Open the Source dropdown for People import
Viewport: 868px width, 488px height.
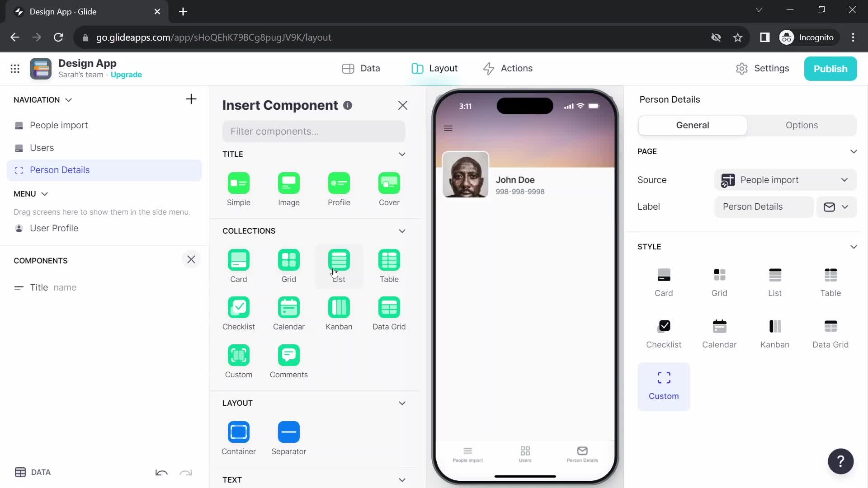pos(785,179)
